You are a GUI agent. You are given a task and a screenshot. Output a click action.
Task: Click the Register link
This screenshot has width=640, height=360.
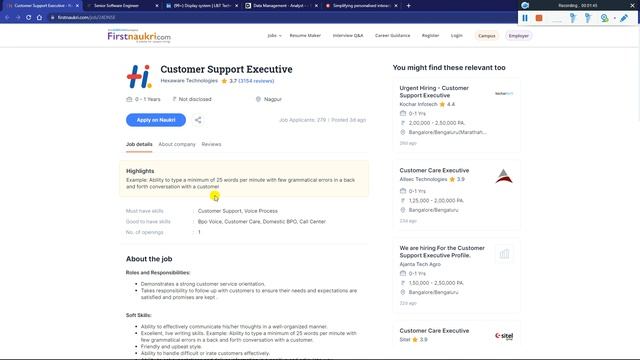point(430,36)
